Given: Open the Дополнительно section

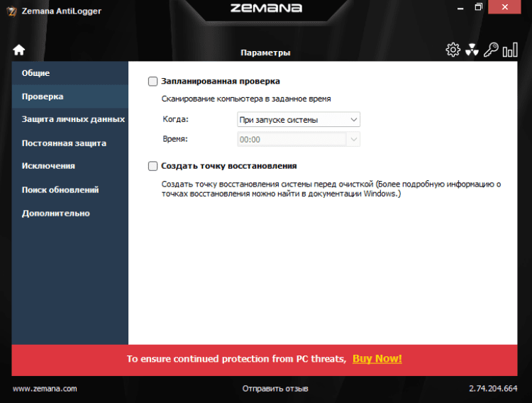Looking at the screenshot, I should (70, 214).
